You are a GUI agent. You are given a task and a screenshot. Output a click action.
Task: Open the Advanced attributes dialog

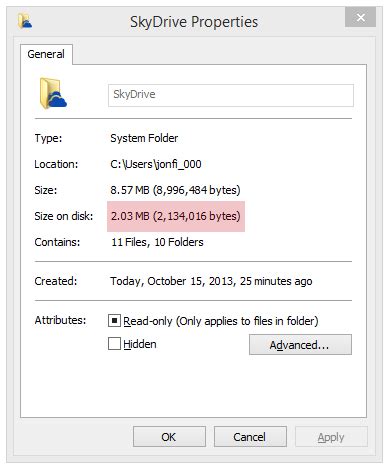[x=300, y=345]
